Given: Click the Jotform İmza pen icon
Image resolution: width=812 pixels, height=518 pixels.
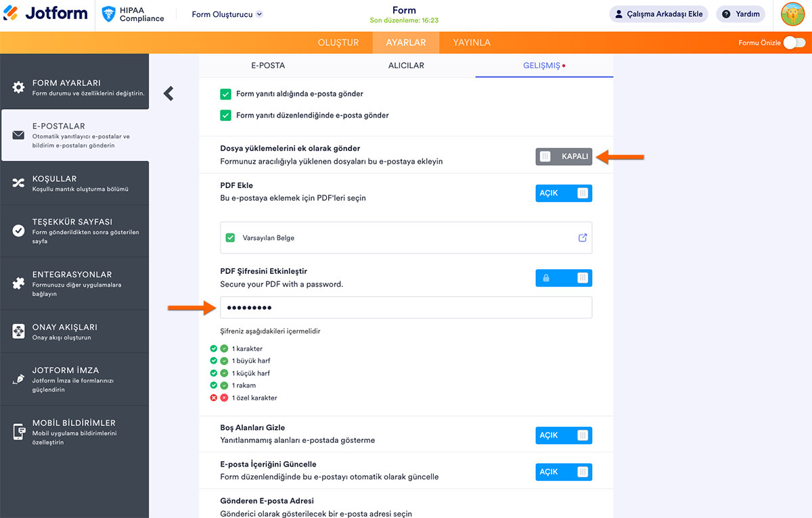Looking at the screenshot, I should pos(19,379).
